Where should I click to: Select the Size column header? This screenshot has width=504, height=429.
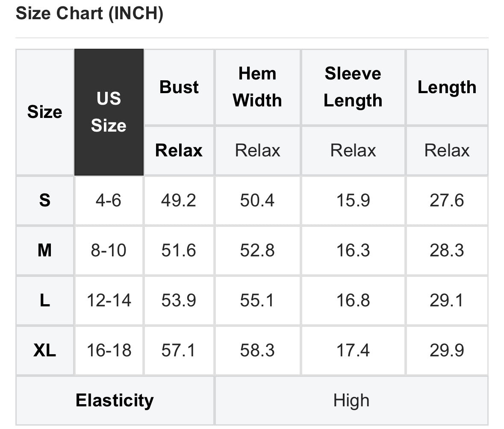(45, 112)
